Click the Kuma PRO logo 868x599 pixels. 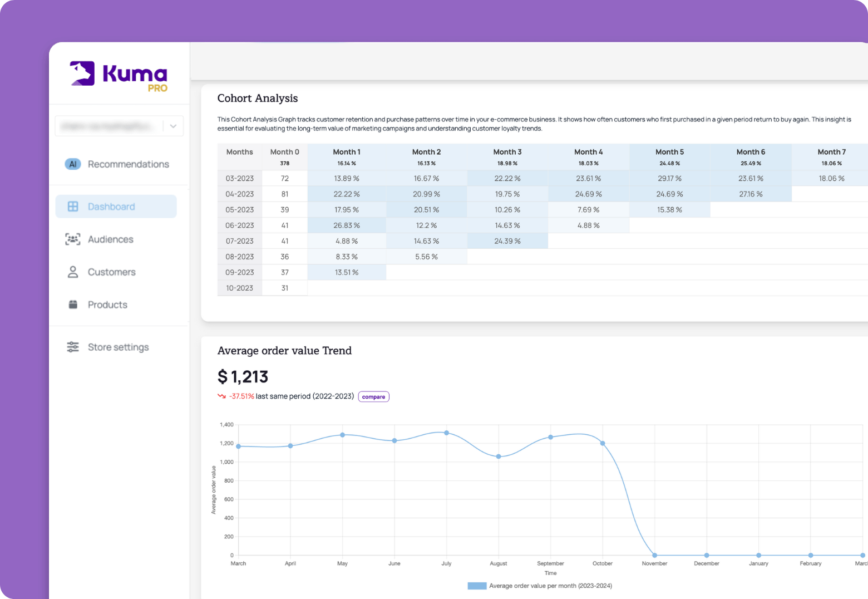point(119,76)
